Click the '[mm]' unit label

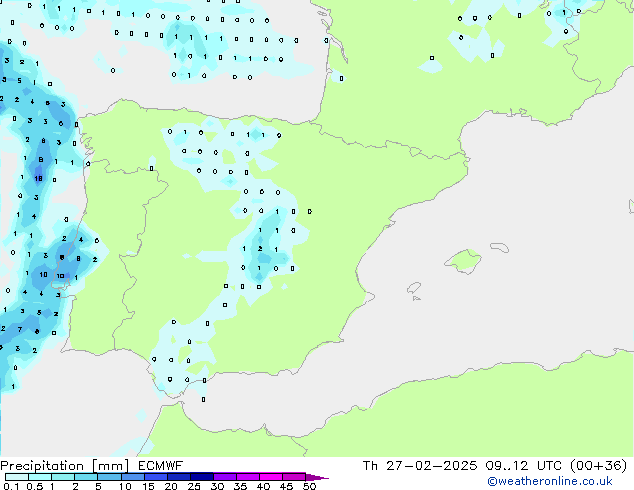tap(110, 466)
